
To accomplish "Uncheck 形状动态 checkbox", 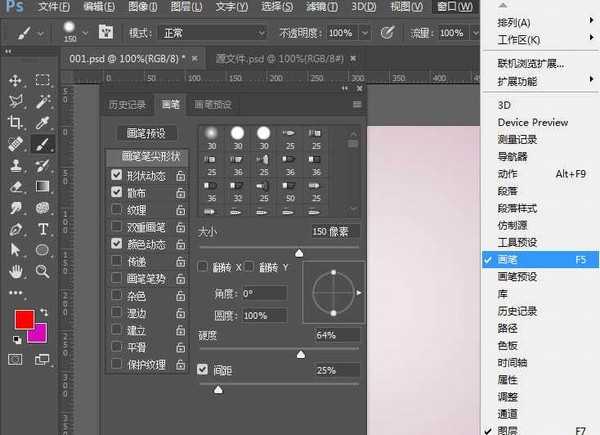I will pos(116,175).
